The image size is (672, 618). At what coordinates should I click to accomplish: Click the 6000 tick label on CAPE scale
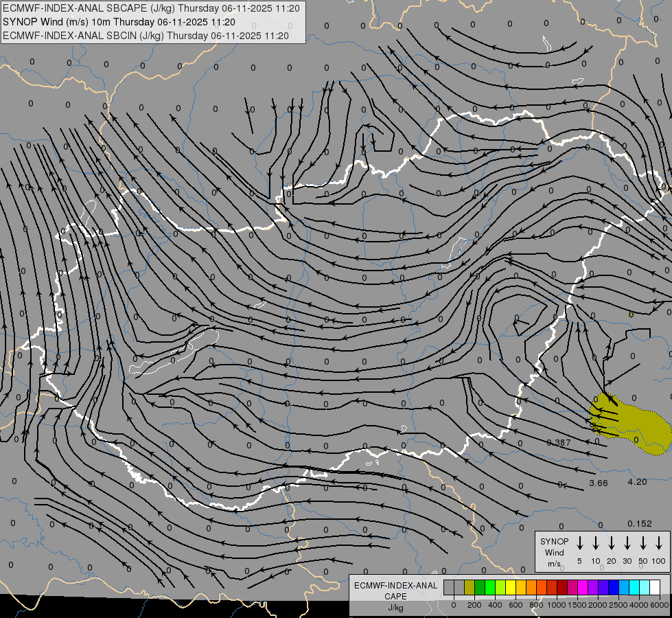point(659,605)
